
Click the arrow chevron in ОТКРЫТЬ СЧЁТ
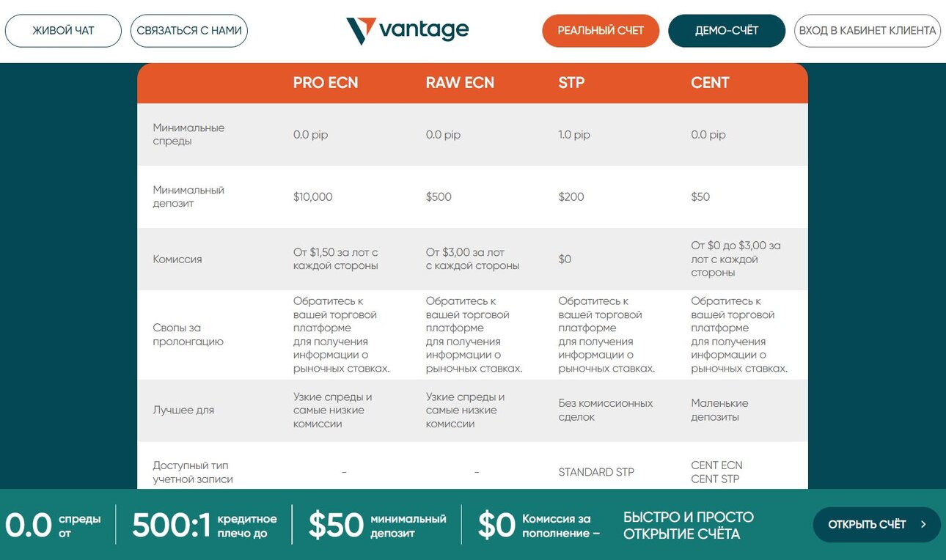[x=923, y=525]
